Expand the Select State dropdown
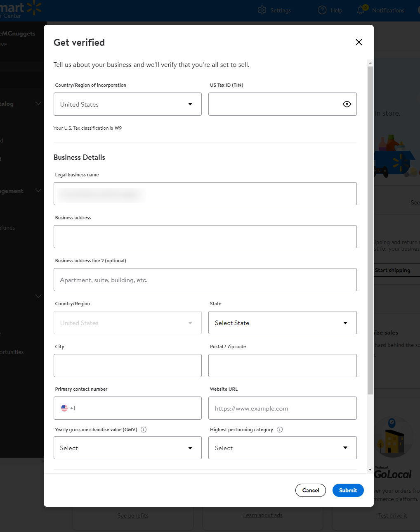This screenshot has height=532, width=420. (282, 323)
